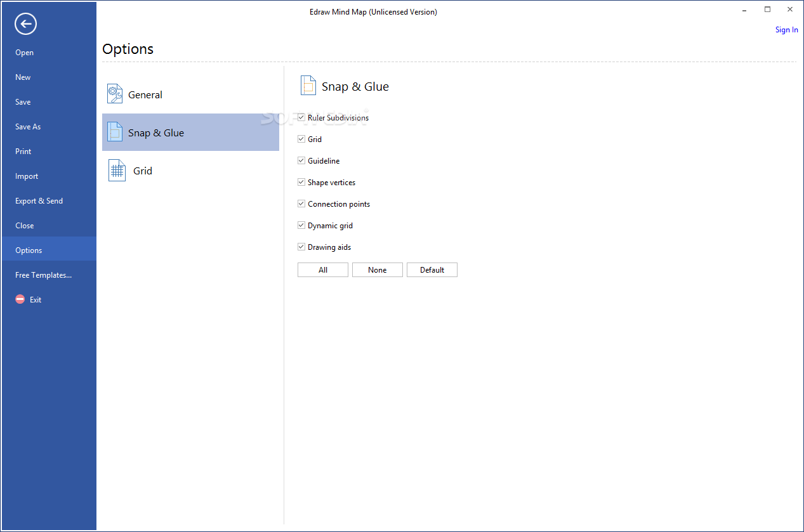
Task: Click the Snap & Glue page icon in list
Action: tap(115, 133)
